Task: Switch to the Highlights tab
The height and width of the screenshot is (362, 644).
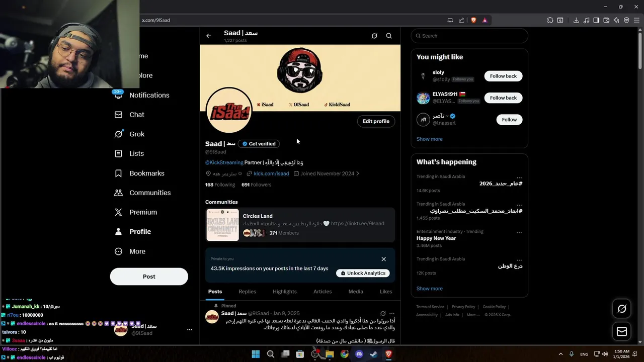Action: (x=285, y=292)
